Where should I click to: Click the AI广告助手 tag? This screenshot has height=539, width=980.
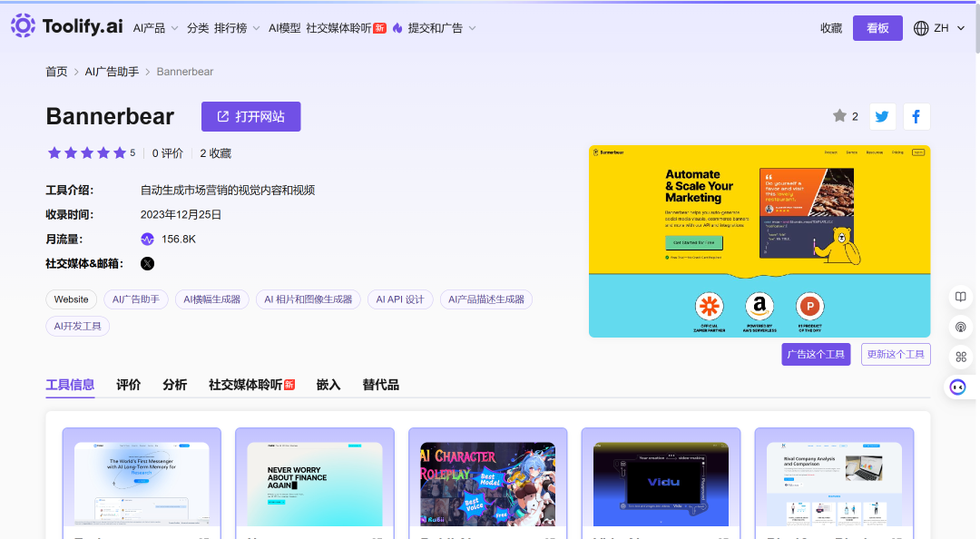(x=135, y=299)
